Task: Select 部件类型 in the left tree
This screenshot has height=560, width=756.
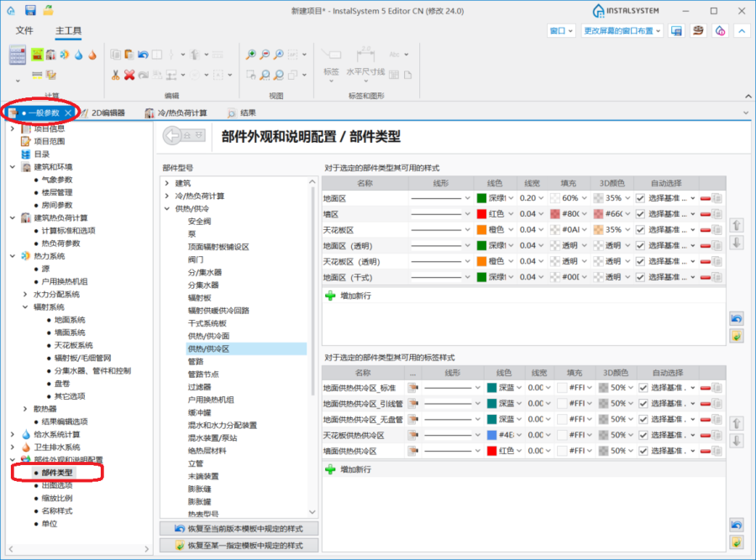Action: click(x=57, y=473)
